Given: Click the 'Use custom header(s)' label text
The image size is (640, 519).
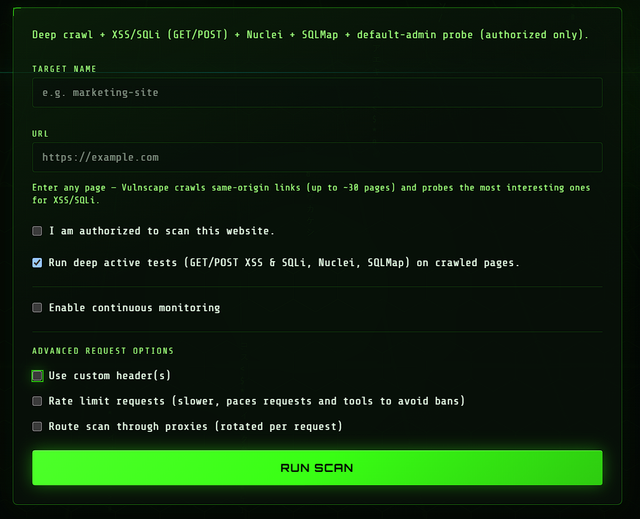Looking at the screenshot, I should 109,375.
